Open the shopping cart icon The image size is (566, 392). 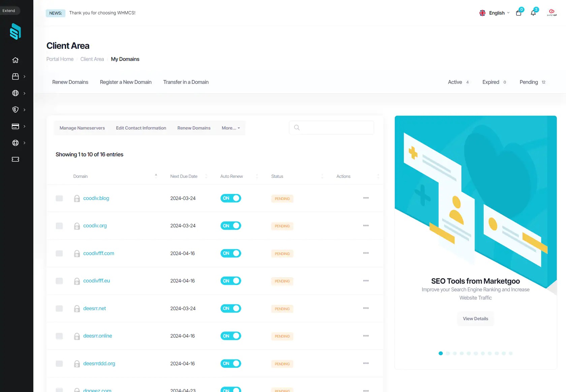[519, 13]
